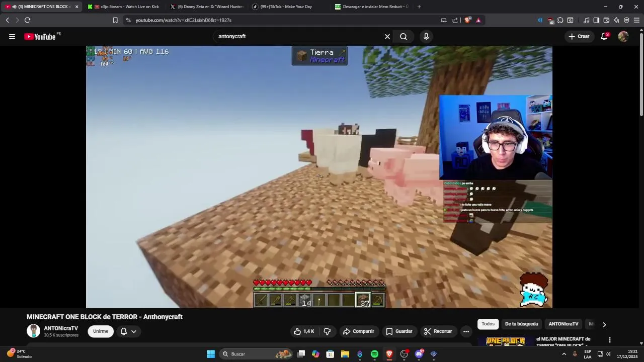Image resolution: width=644 pixels, height=362 pixels.
Task: Show next filter chips arrow
Action: tap(604, 324)
